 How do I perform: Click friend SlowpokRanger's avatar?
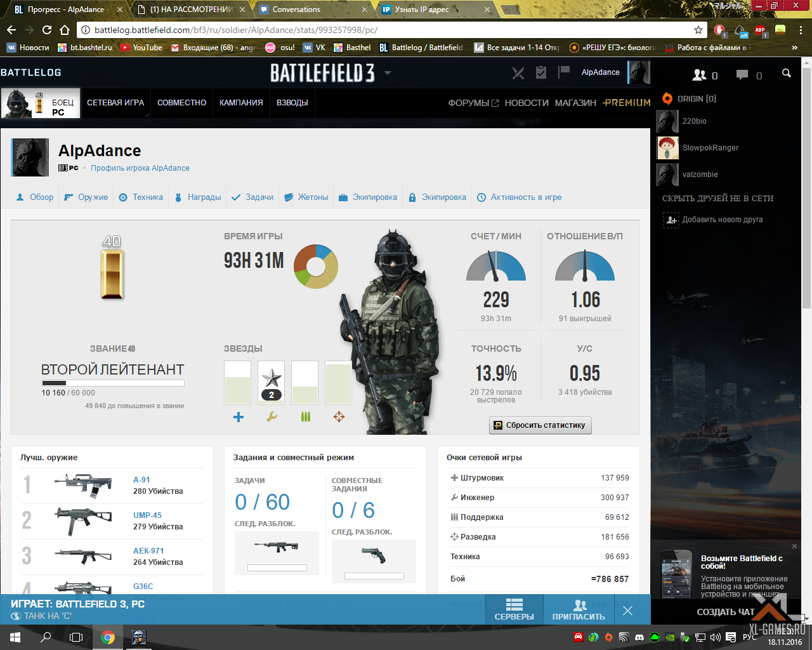click(x=667, y=148)
